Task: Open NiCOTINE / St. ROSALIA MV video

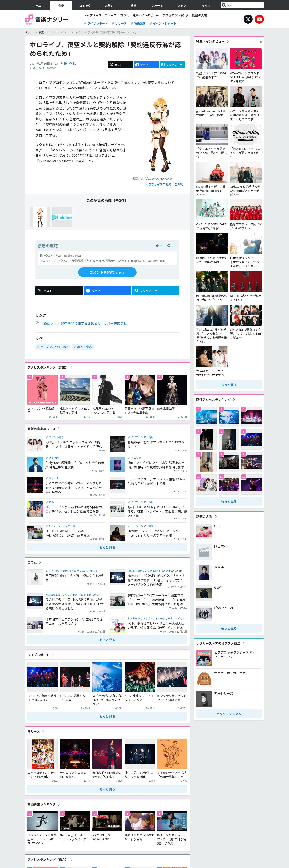Action: (107, 826)
